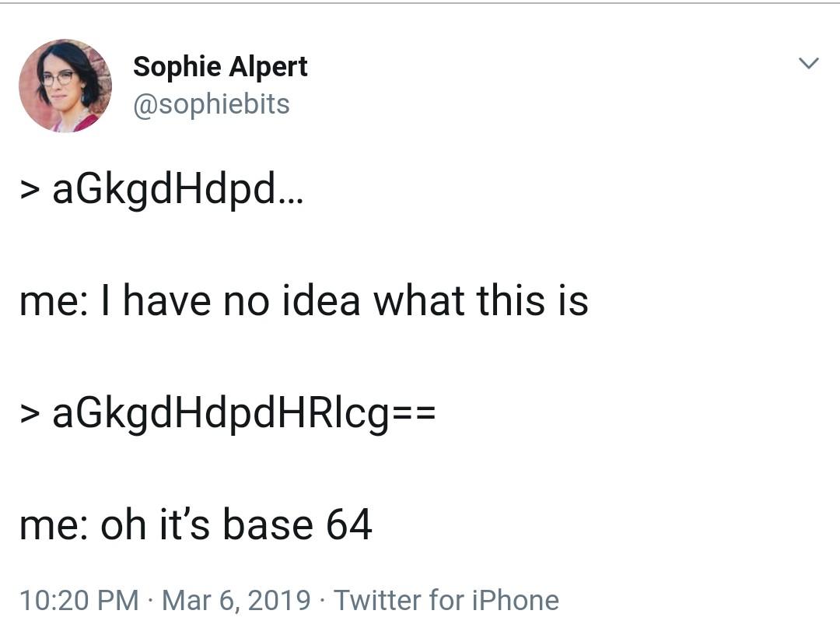Click the number 64 in the tweet

[348, 524]
